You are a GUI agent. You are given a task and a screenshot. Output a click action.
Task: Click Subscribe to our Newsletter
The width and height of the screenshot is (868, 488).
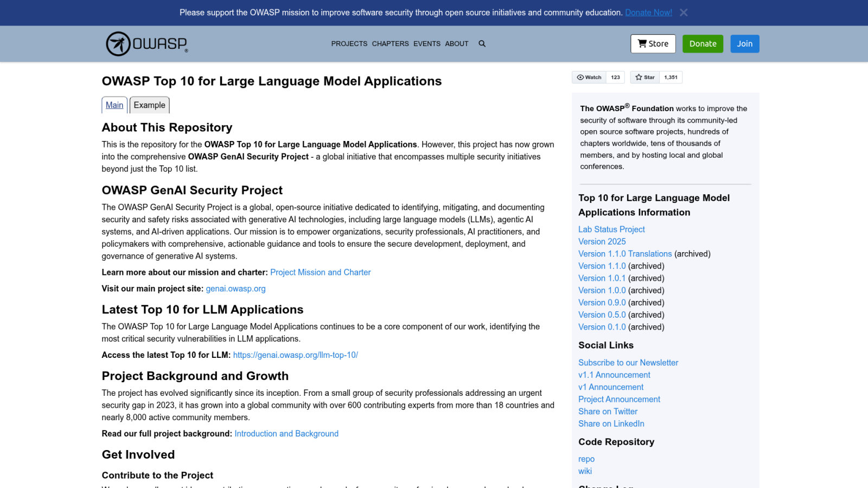628,363
